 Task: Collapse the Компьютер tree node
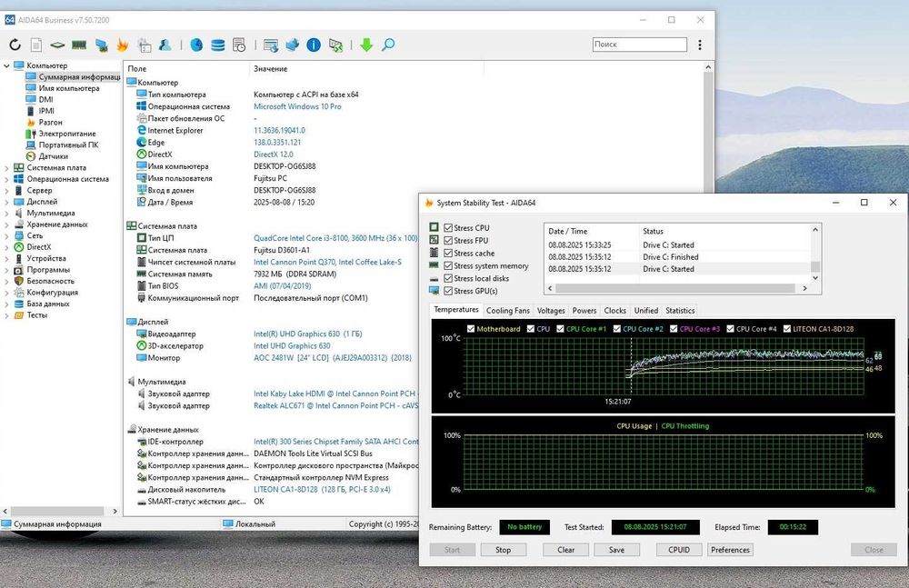pyautogui.click(x=7, y=65)
